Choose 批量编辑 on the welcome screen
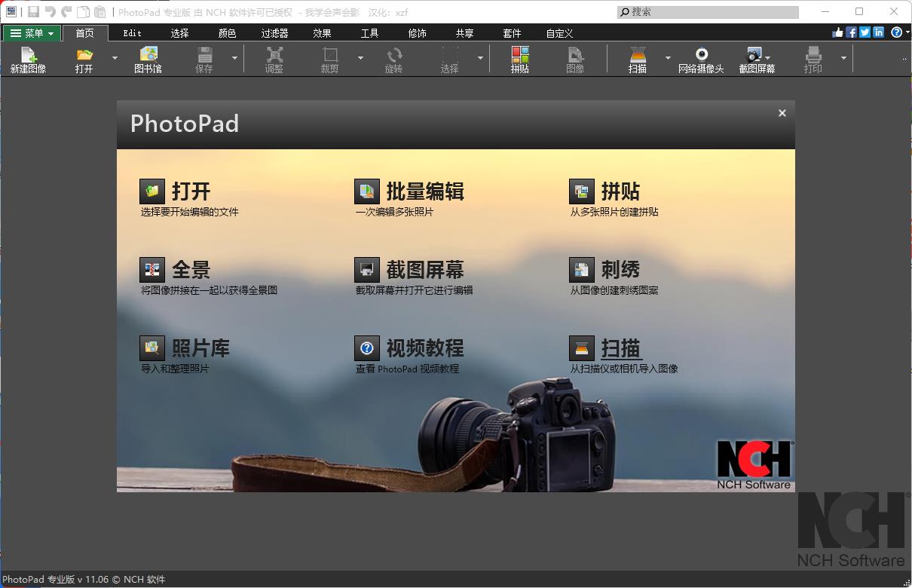Viewport: 912px width, 588px height. [x=409, y=191]
